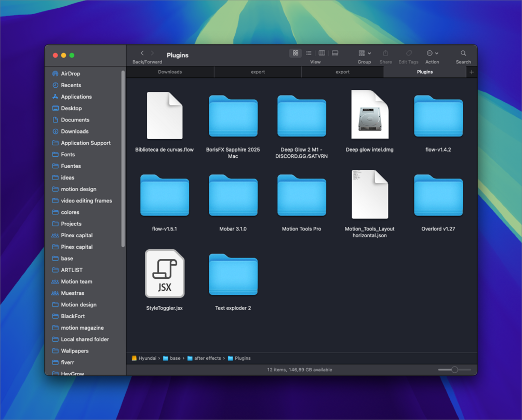Viewport: 522px width, 420px height.
Task: Switch to the Downloads tab
Action: click(x=170, y=72)
